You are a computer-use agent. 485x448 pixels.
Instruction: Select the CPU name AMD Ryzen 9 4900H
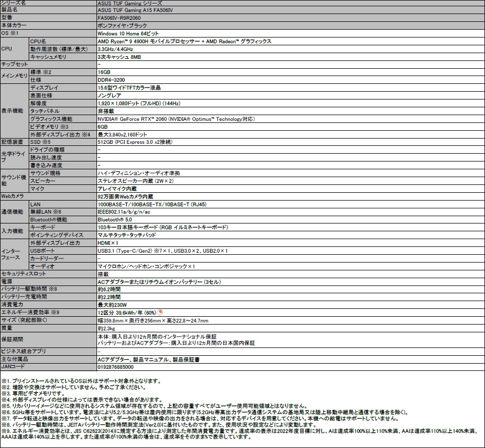[x=184, y=41]
